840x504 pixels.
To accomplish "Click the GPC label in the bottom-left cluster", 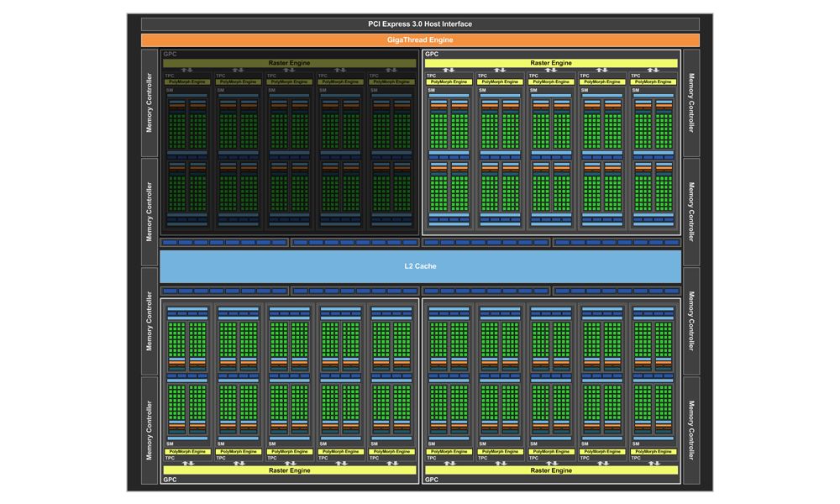I will (169, 480).
